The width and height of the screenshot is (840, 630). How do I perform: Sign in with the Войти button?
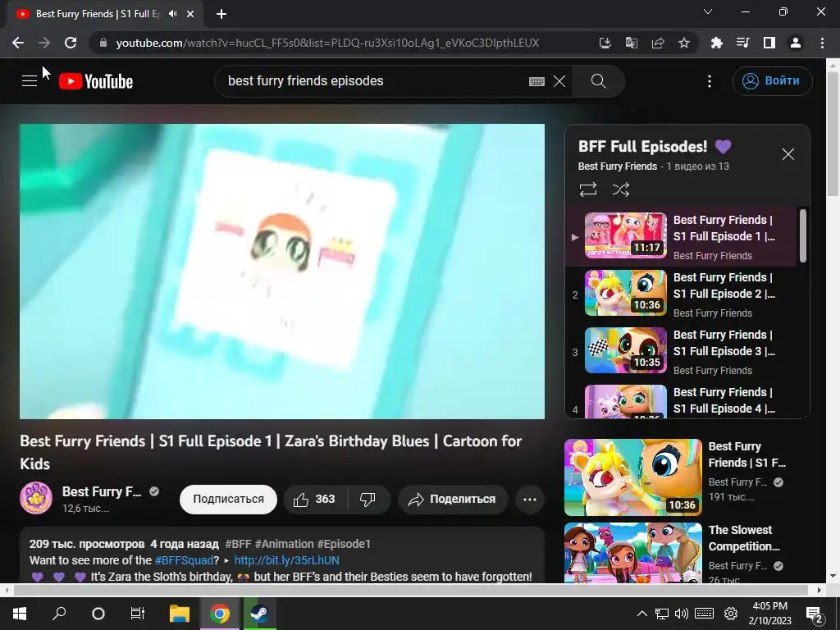coord(772,81)
